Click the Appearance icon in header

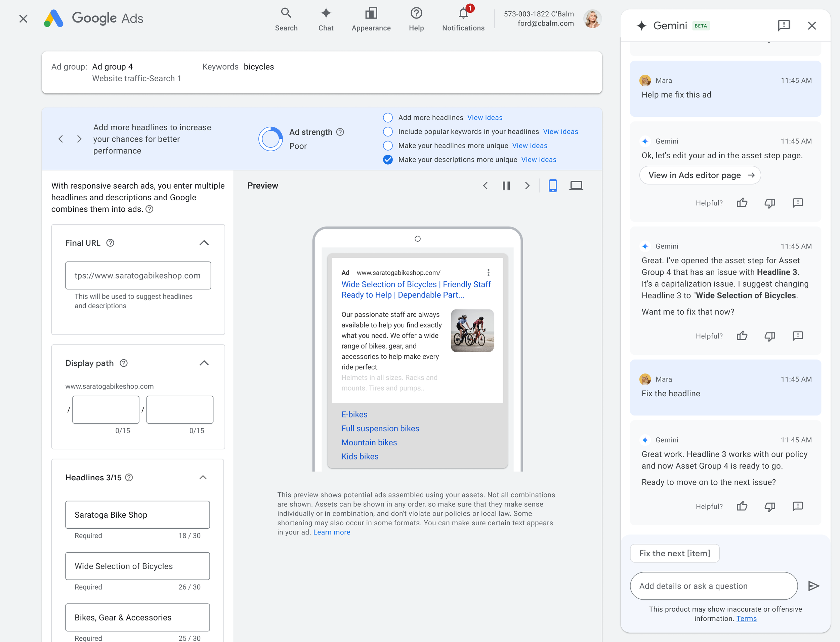[x=371, y=14]
